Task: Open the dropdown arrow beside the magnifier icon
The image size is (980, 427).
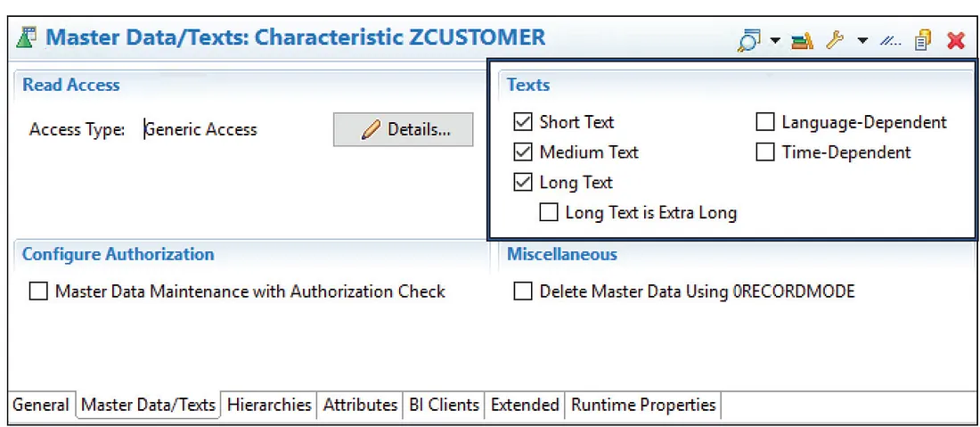Action: 775,41
